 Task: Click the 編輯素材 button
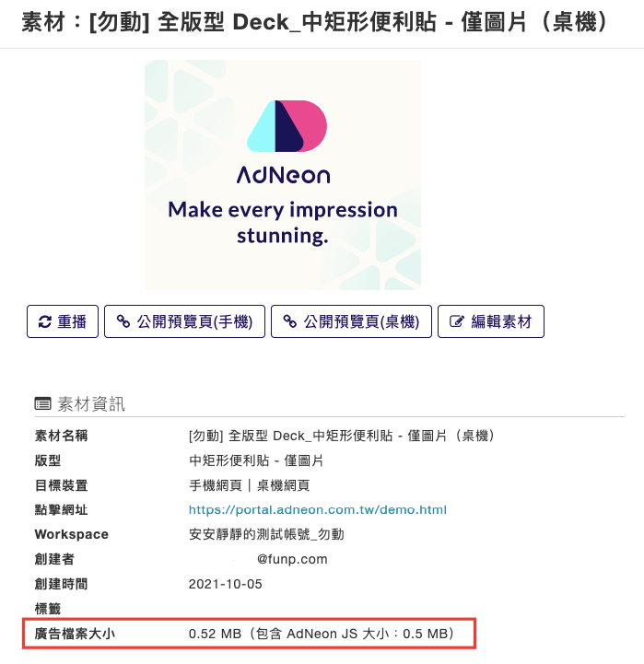pyautogui.click(x=491, y=321)
